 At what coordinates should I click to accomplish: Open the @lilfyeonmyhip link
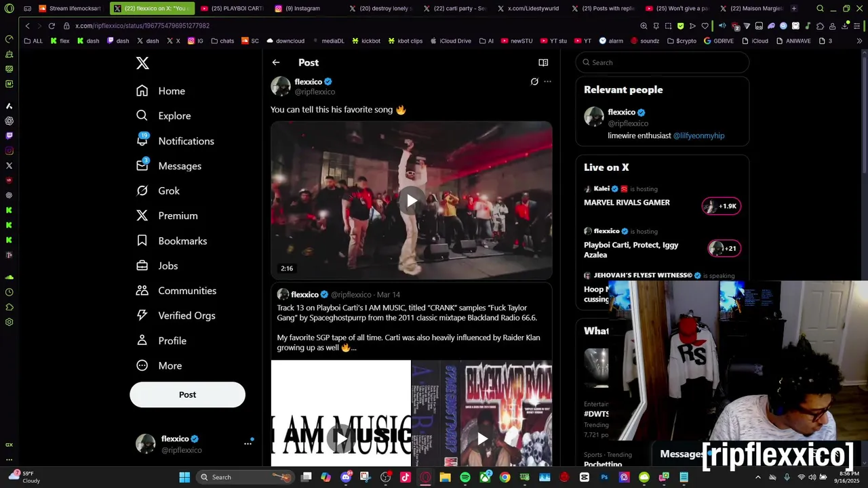(698, 136)
